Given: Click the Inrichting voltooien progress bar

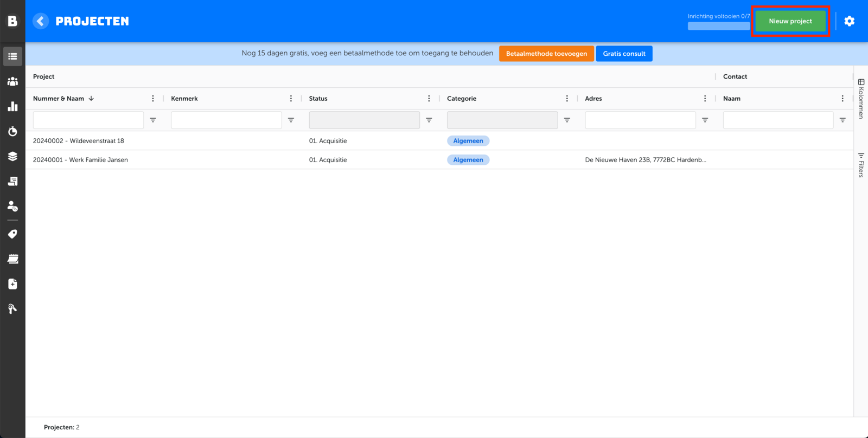Looking at the screenshot, I should tap(718, 25).
